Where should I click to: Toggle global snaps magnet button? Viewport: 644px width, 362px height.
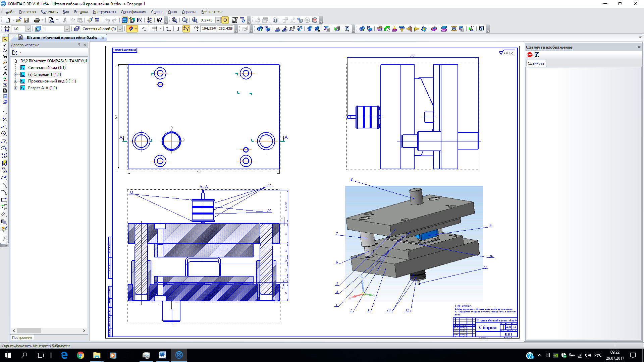130,29
